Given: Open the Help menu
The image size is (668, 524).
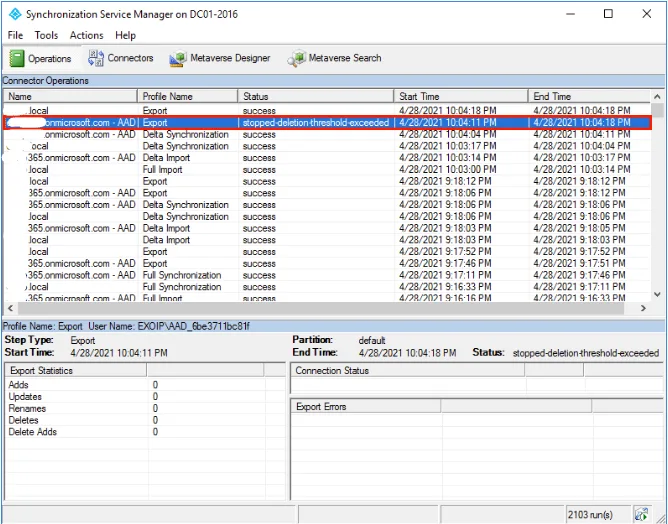Looking at the screenshot, I should click(126, 35).
